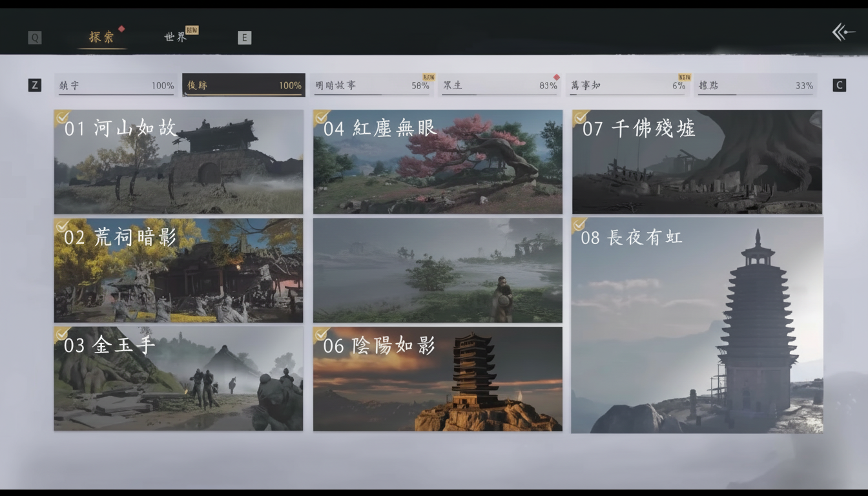
Task: Open the 08 長夜有虹 thumbnail
Action: pos(697,323)
